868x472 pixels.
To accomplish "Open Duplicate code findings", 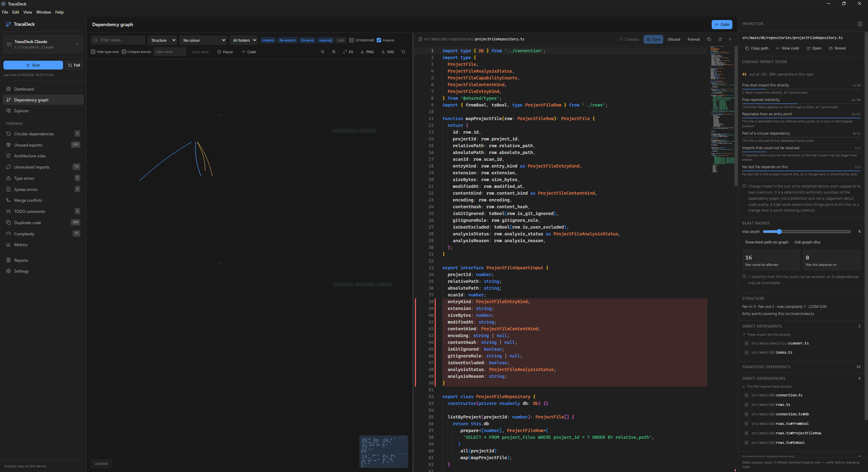I will tap(43, 222).
